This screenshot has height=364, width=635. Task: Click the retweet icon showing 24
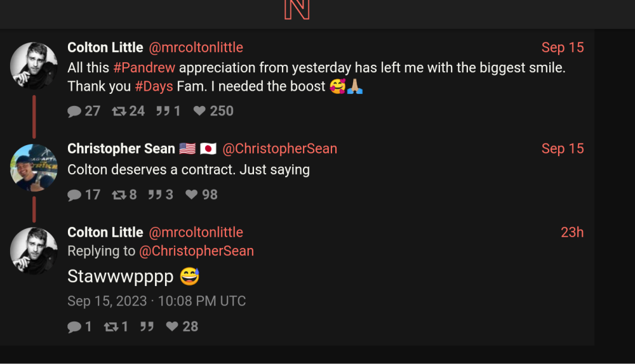[x=119, y=111]
